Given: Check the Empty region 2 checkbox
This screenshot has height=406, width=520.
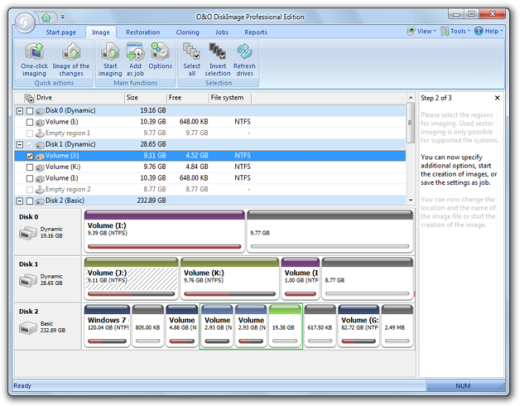Looking at the screenshot, I should 30,190.
